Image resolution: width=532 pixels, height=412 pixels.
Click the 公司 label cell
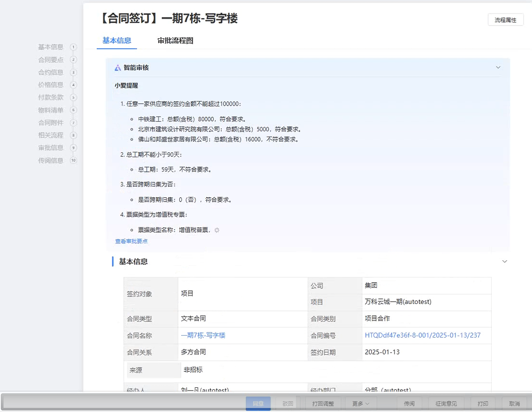pos(335,286)
